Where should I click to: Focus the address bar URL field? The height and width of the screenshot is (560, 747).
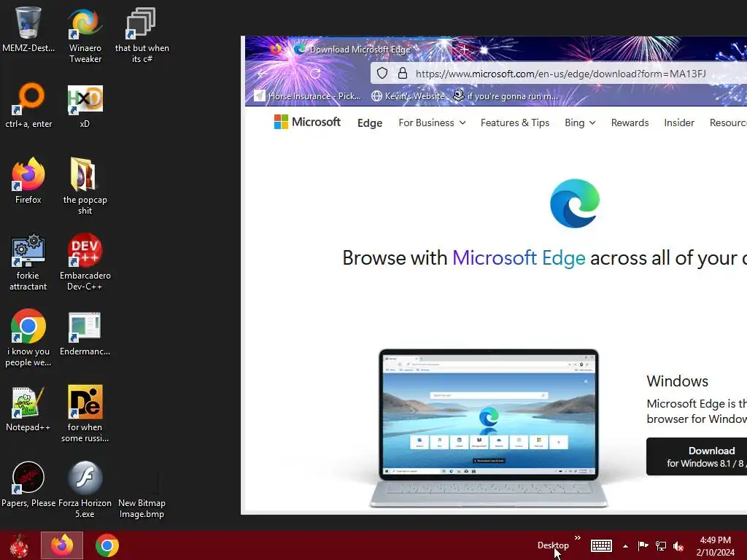[x=560, y=74]
